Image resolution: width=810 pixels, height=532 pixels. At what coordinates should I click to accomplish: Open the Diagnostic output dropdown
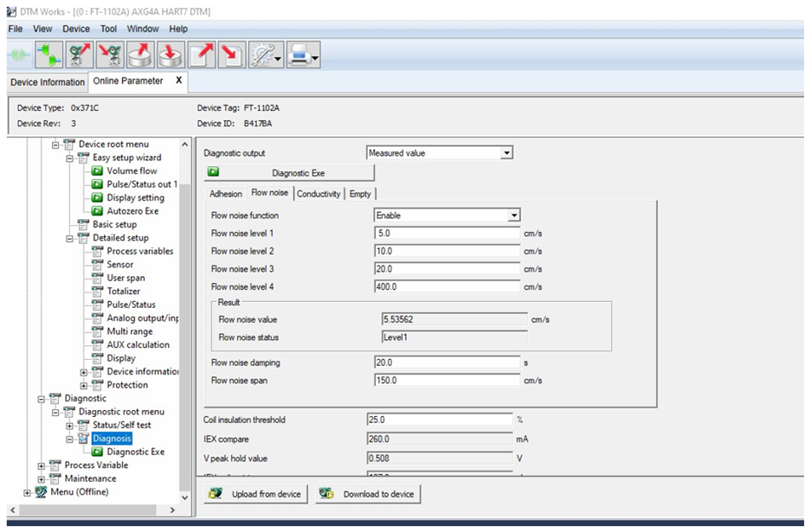coord(506,153)
